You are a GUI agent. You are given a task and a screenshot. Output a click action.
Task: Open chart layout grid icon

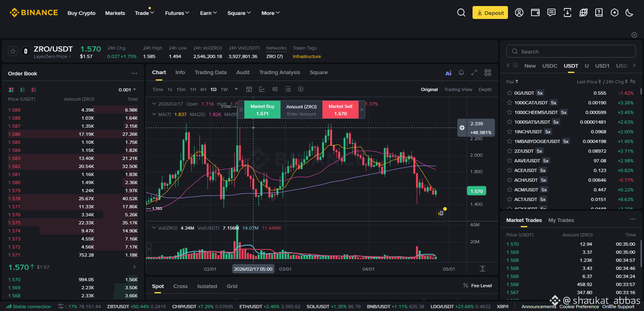click(488, 73)
